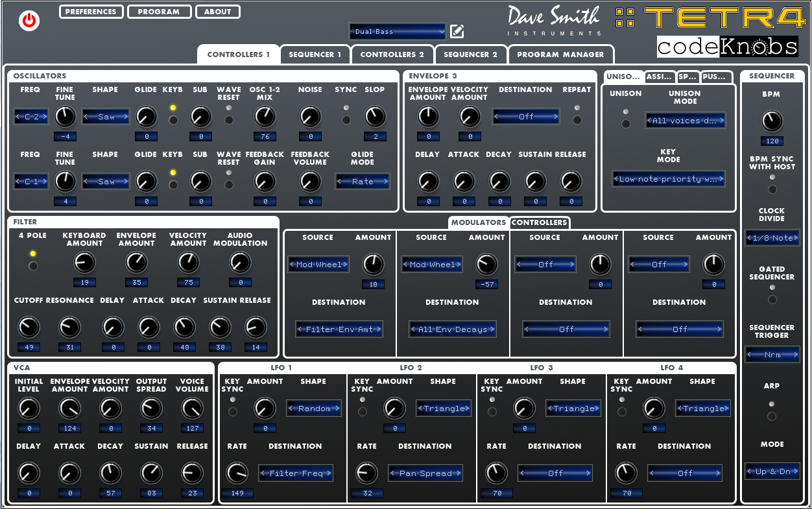Click the filter Audio Modulation knob
The width and height of the screenshot is (812, 509).
coord(240,263)
